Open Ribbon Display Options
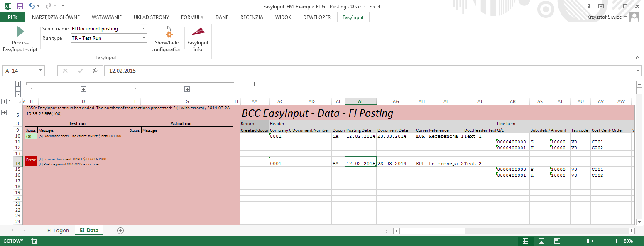Viewport: 644px width, 246px height. pyautogui.click(x=601, y=6)
